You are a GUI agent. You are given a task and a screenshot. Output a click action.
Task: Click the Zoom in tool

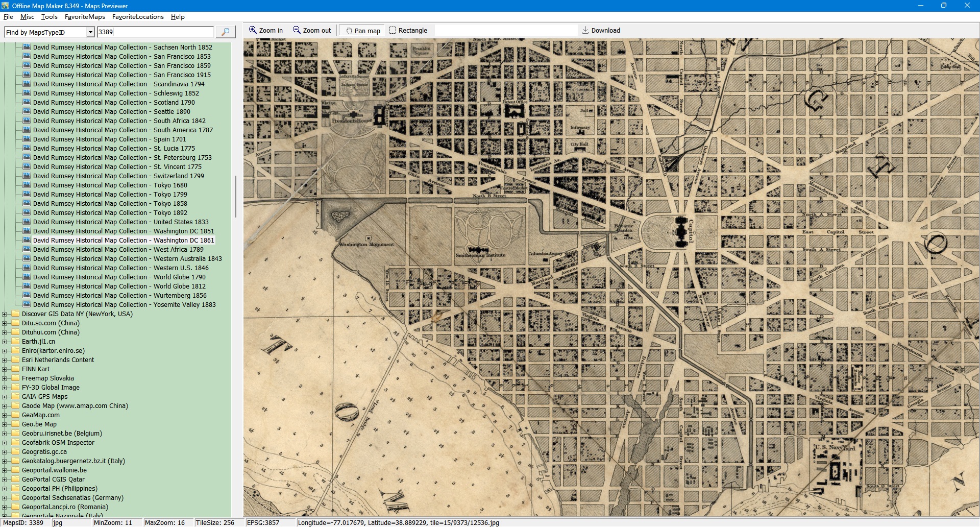click(x=265, y=31)
